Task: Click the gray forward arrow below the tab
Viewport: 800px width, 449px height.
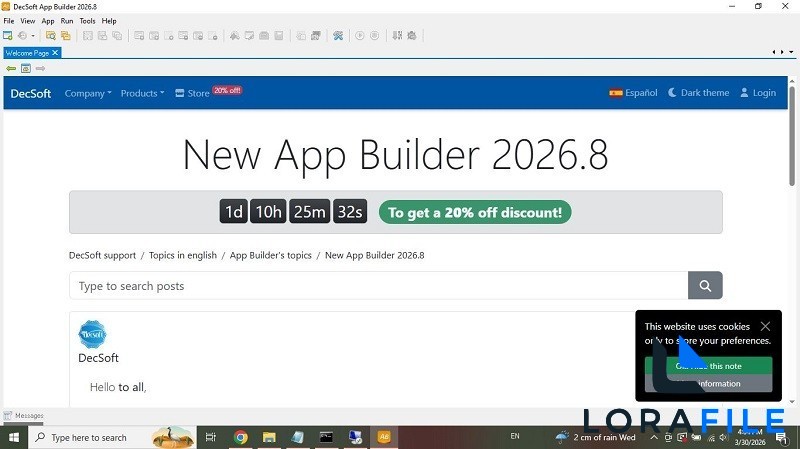Action: point(40,68)
